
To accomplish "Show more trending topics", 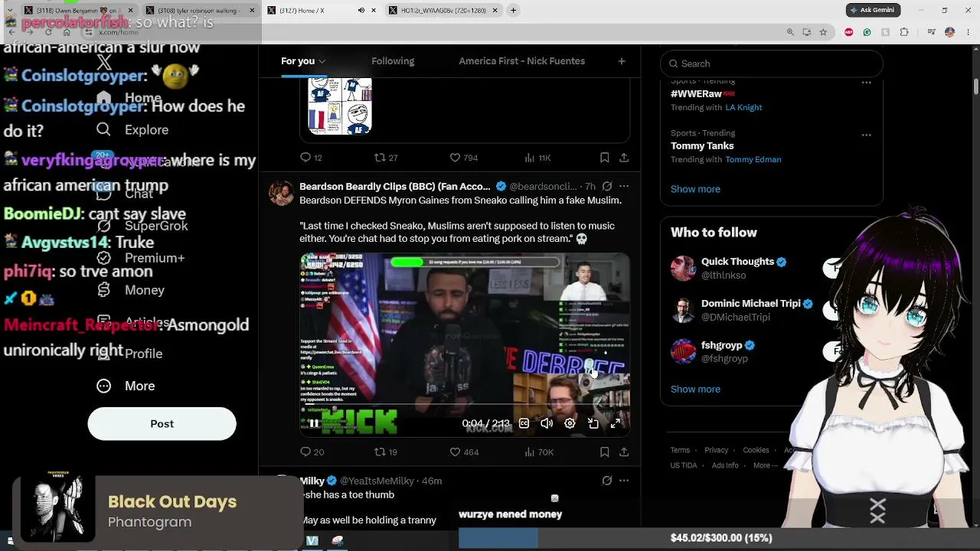I will [695, 189].
